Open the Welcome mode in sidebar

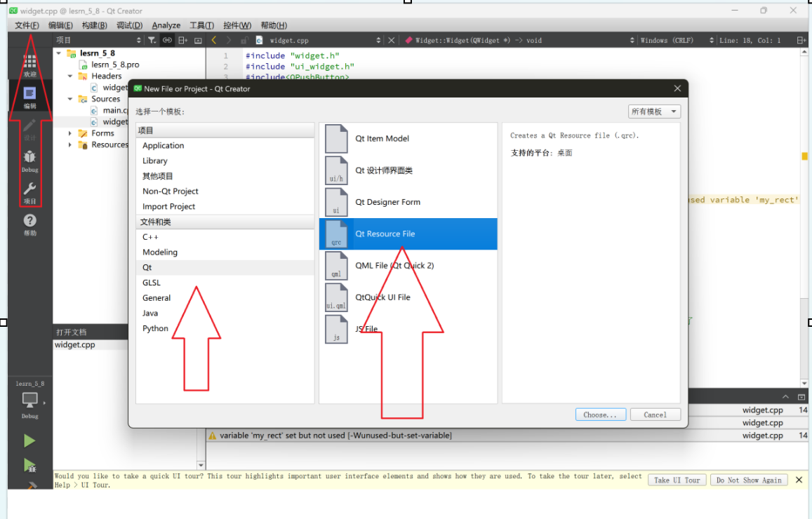(x=29, y=65)
